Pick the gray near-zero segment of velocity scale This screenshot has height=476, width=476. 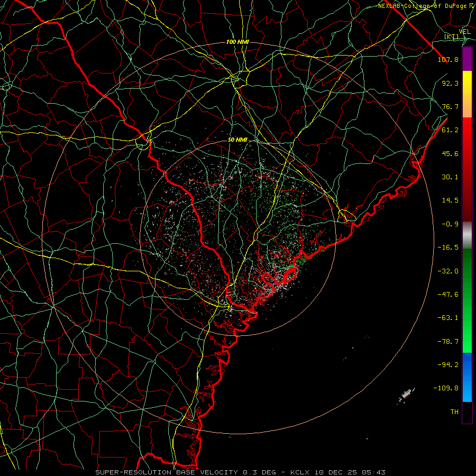467,235
